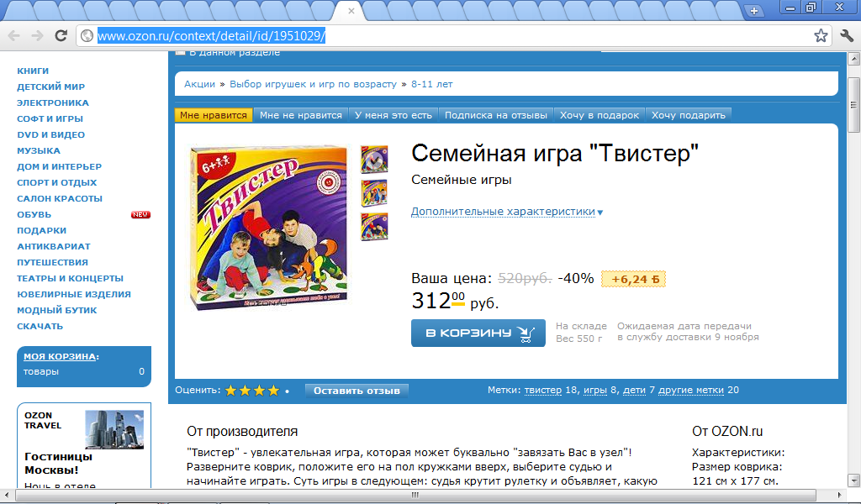Go back using the browser back arrow
Viewport: 861px width, 504px height.
tap(13, 35)
